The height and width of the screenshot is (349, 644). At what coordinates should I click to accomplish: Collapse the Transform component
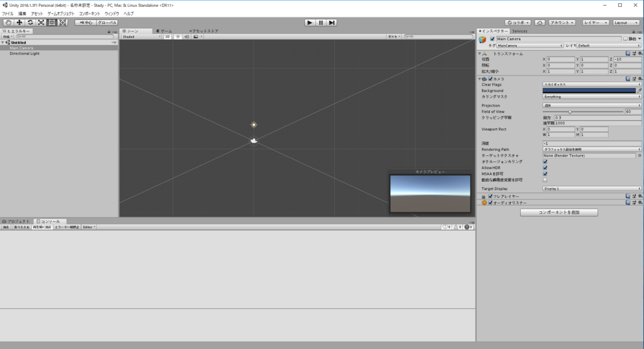(479, 53)
